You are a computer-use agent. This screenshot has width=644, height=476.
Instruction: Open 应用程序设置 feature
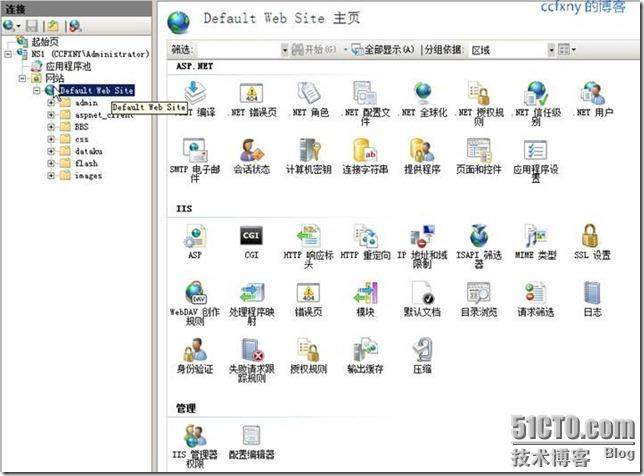pyautogui.click(x=536, y=160)
